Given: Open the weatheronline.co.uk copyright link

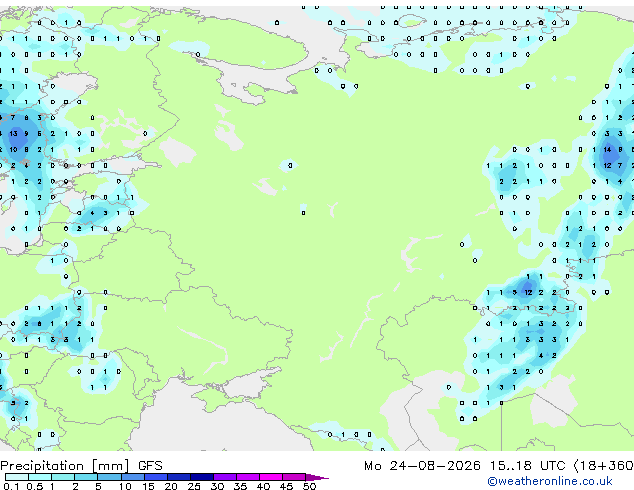Looking at the screenshot, I should click(x=550, y=481).
